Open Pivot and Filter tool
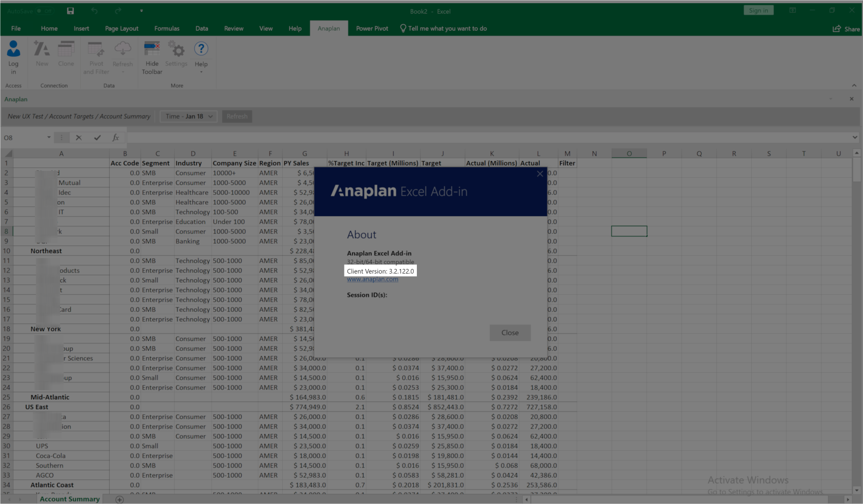Screen dimensions: 863x504 tap(96, 49)
